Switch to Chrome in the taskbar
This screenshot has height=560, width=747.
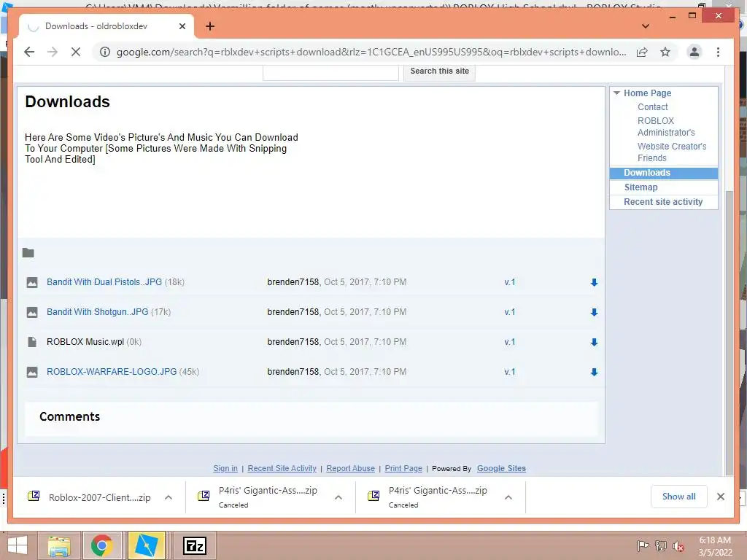[102, 545]
